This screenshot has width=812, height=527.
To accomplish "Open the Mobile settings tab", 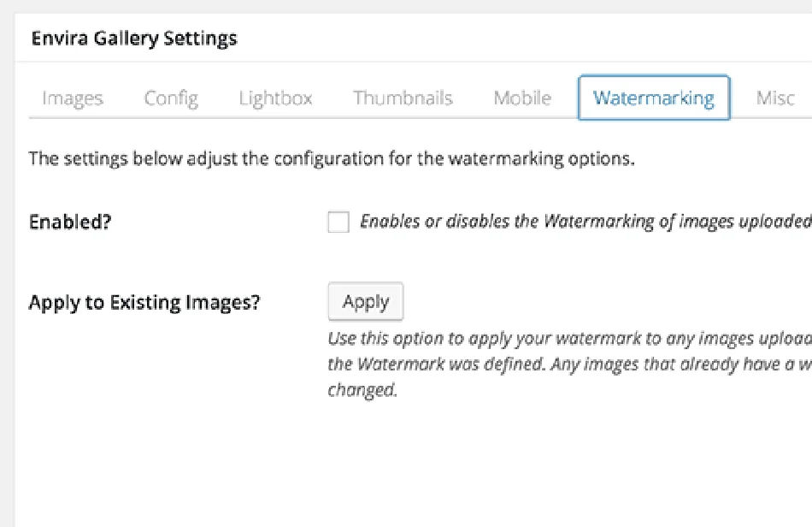I will (x=522, y=98).
